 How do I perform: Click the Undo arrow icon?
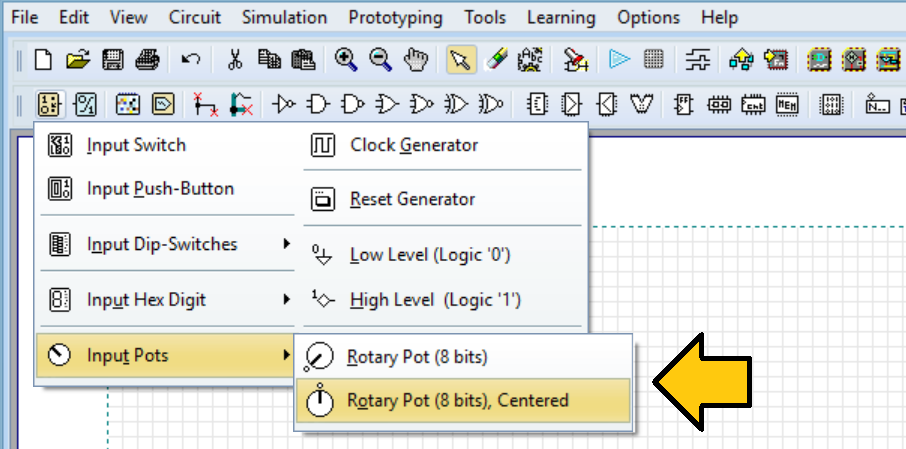point(191,60)
